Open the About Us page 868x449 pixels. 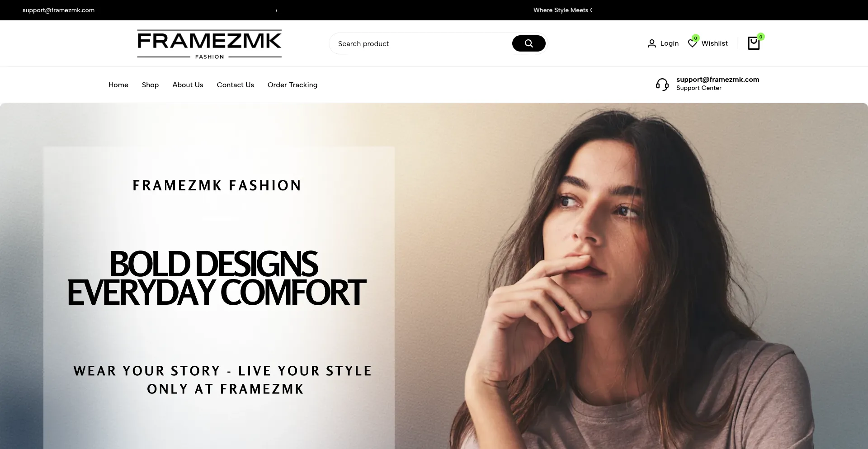coord(188,85)
